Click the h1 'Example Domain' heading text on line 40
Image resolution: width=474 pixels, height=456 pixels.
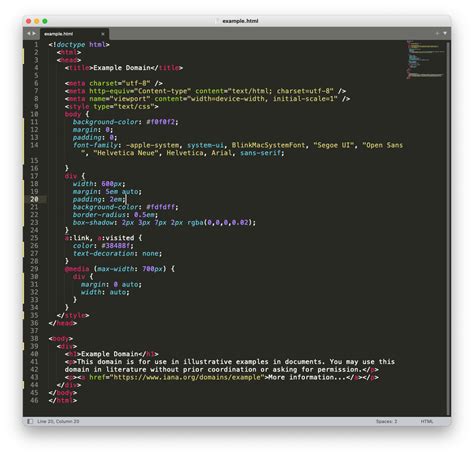(109, 354)
